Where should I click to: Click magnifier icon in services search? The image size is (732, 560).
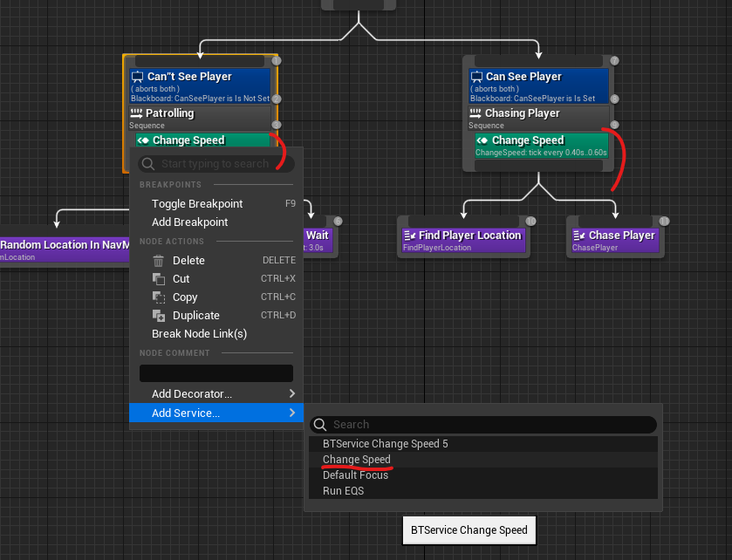pos(320,425)
